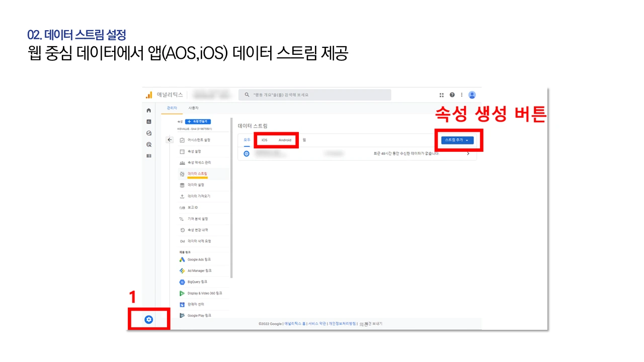Open the Google apps grid icon
The image size is (644, 362).
(x=441, y=95)
